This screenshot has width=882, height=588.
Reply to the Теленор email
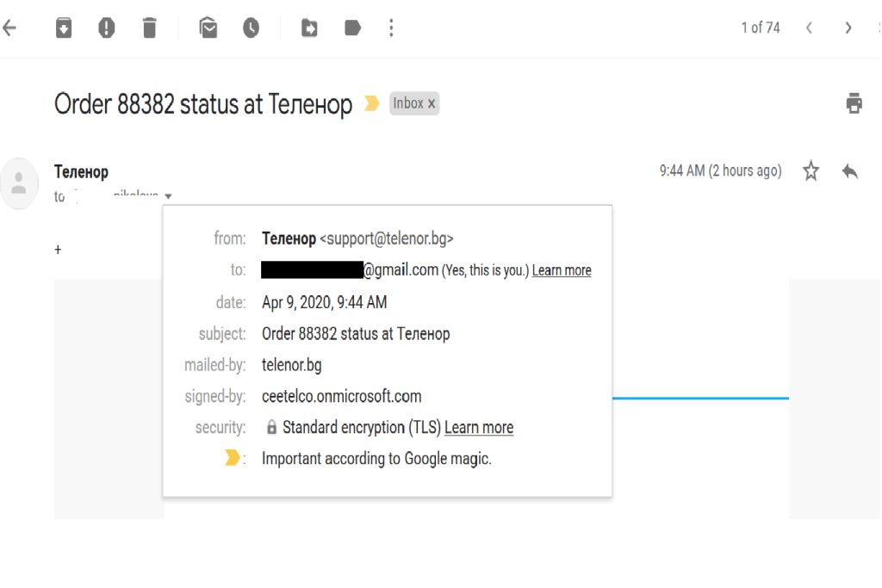850,171
